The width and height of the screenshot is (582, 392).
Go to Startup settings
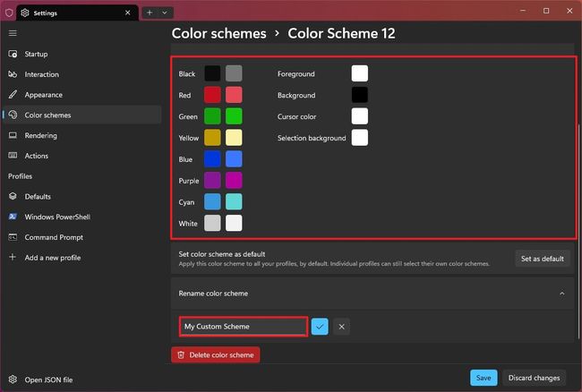[x=81, y=54]
